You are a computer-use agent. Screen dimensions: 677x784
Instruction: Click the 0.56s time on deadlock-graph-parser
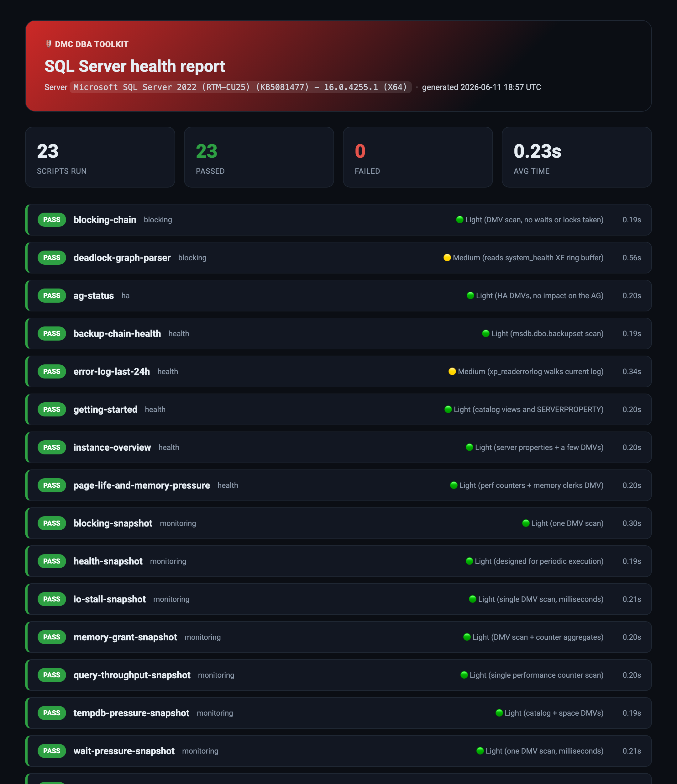[632, 258]
